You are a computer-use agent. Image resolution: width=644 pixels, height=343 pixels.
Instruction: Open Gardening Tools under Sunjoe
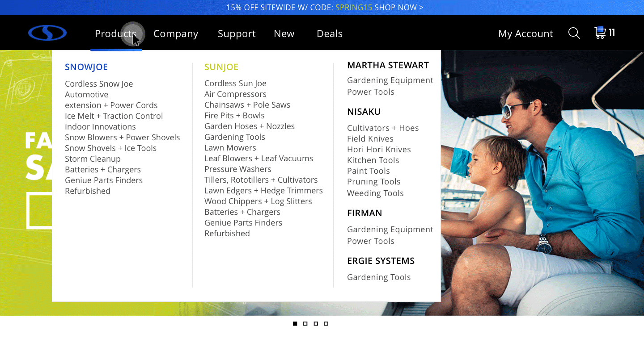coord(235,137)
